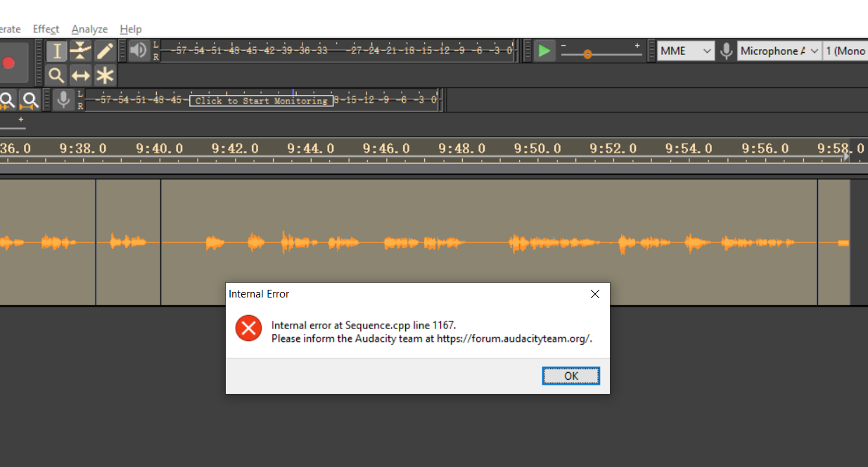Click the 9:56.0 timeline mark

pos(766,148)
